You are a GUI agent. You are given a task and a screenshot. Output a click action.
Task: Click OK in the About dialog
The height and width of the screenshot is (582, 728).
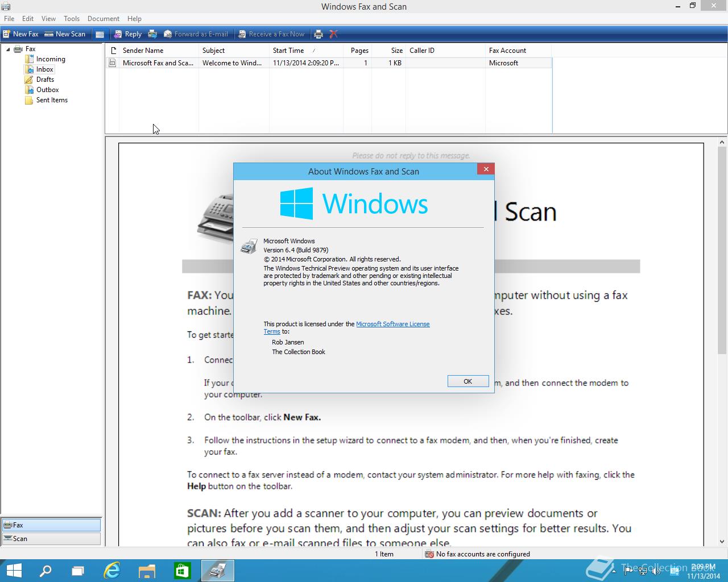click(x=468, y=381)
